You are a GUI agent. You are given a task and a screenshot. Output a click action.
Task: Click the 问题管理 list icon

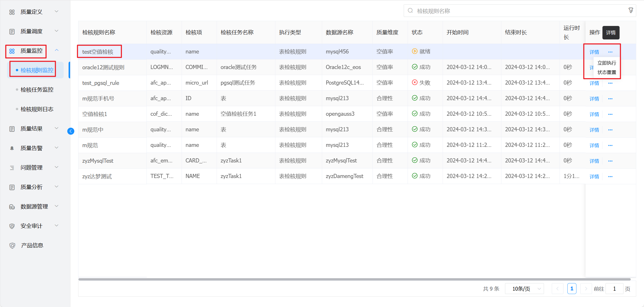click(12, 168)
